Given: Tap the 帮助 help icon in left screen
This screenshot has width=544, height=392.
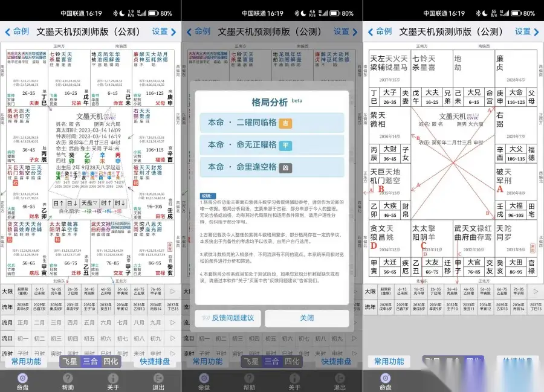Looking at the screenshot, I should [68, 381].
